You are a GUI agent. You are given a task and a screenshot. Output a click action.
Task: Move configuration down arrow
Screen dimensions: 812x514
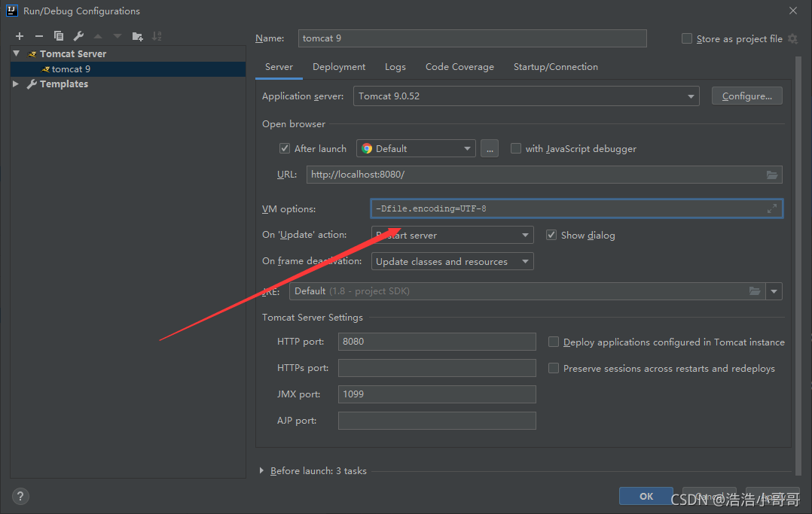coord(118,35)
